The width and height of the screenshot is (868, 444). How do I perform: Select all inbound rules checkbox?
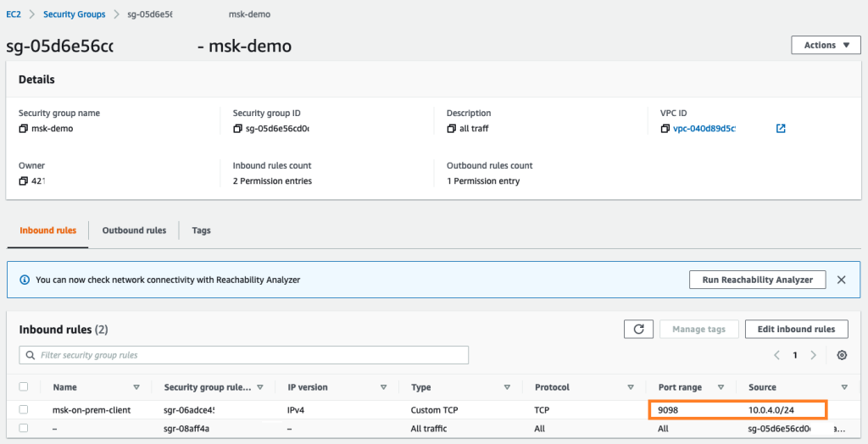23,387
